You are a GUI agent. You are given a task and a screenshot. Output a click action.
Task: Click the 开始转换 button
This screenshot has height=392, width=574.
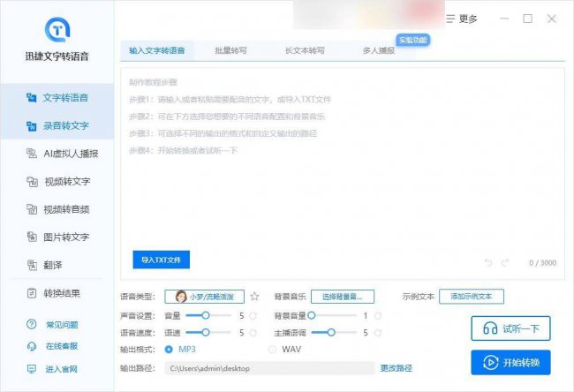(x=510, y=362)
